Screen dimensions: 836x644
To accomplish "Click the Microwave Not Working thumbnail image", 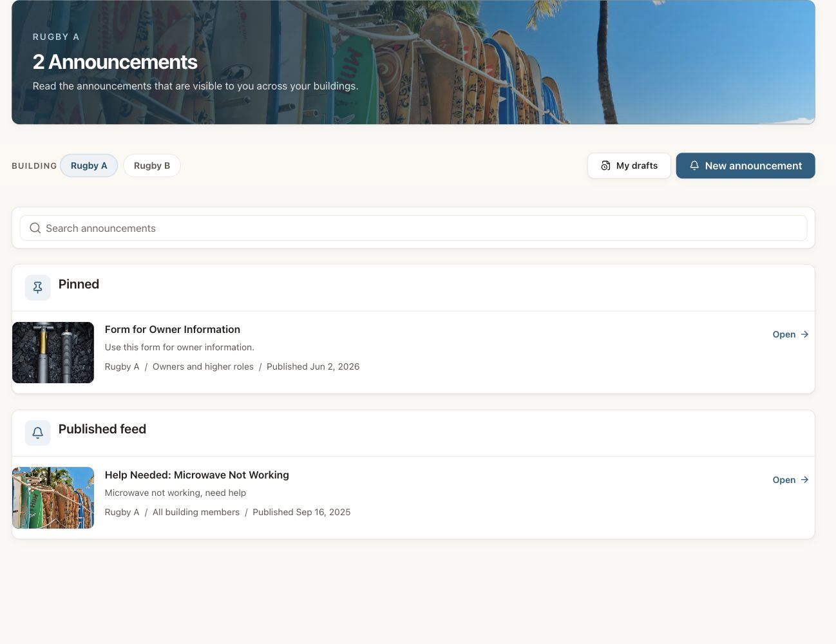I will (x=53, y=498).
